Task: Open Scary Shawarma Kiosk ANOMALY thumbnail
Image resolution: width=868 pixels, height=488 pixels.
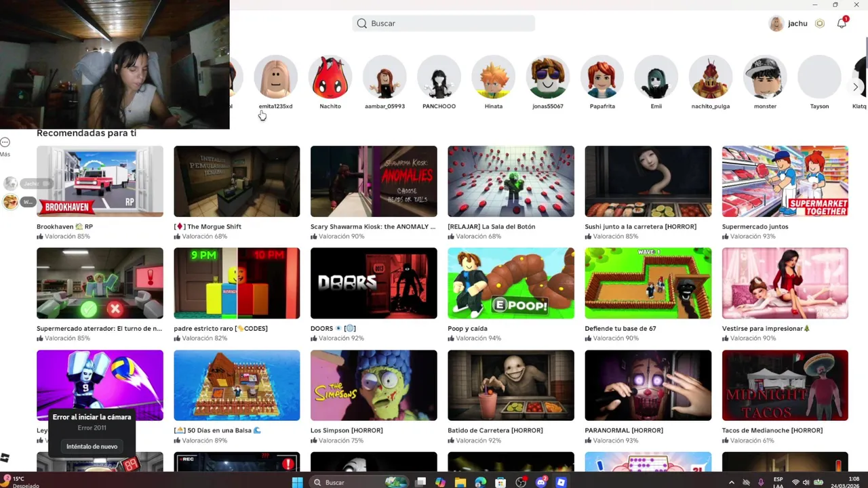Action: pyautogui.click(x=374, y=182)
